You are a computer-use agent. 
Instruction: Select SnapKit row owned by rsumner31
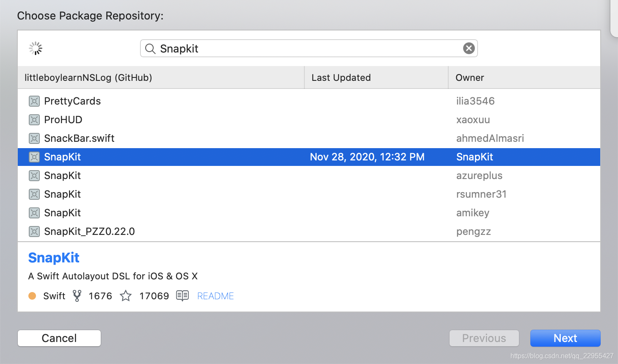309,194
